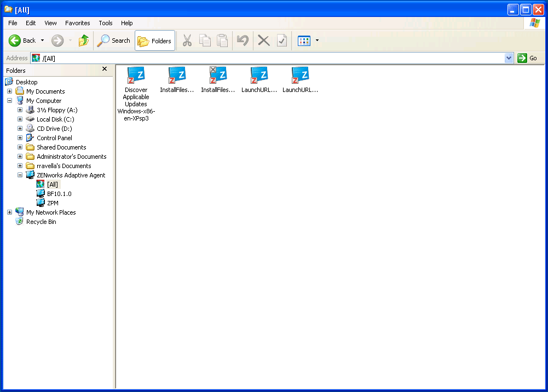
Task: Select the InstallFiles bundle with X badge
Action: [218, 75]
